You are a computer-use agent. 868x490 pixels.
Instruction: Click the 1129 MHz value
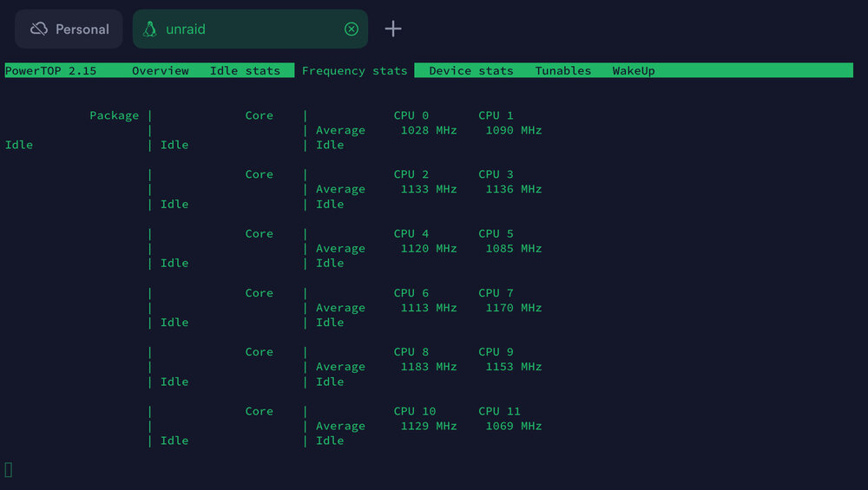coord(429,427)
